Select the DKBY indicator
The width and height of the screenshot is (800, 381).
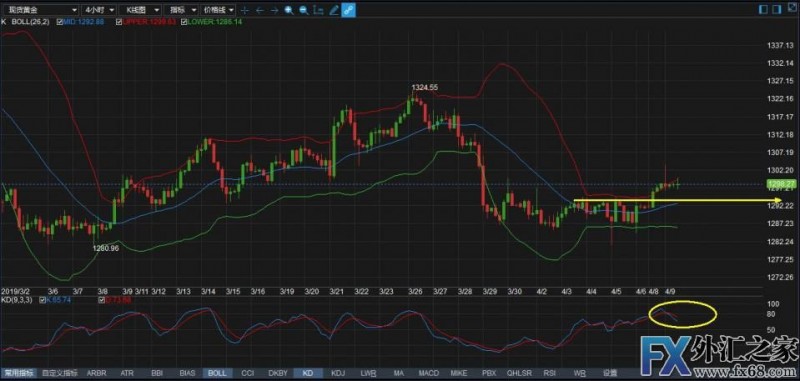[x=278, y=373]
